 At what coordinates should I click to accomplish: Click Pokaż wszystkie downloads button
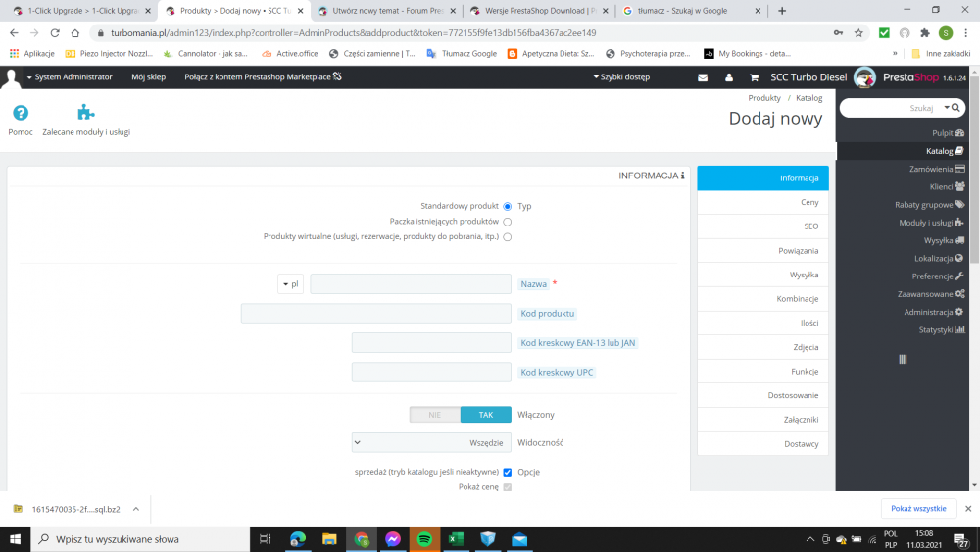pyautogui.click(x=918, y=508)
